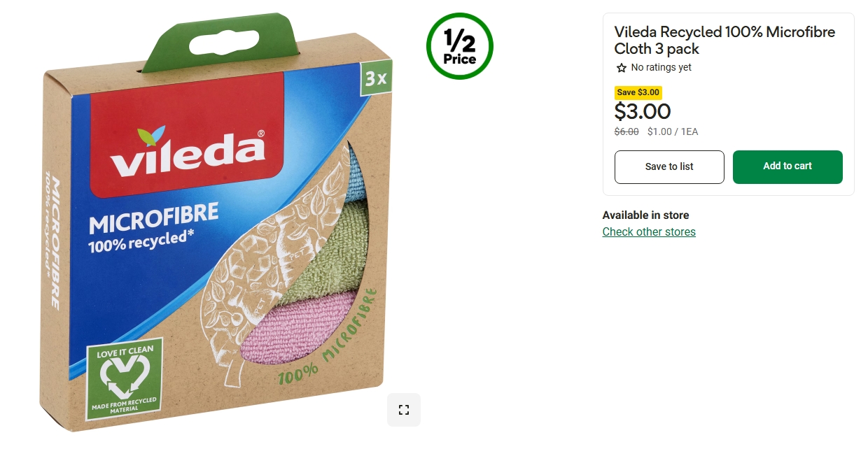Viewport: 868px width, 463px height.
Task: Click the $1.00 / 1EA unit price
Action: [673, 131]
